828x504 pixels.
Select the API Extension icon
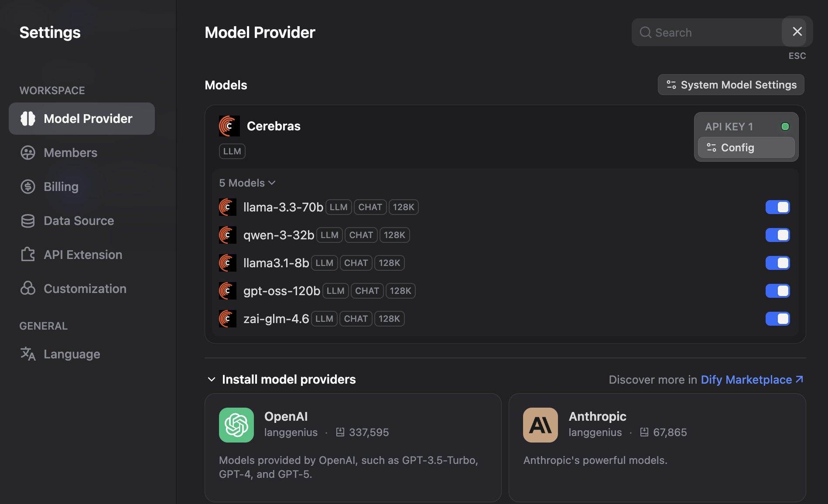pos(27,254)
